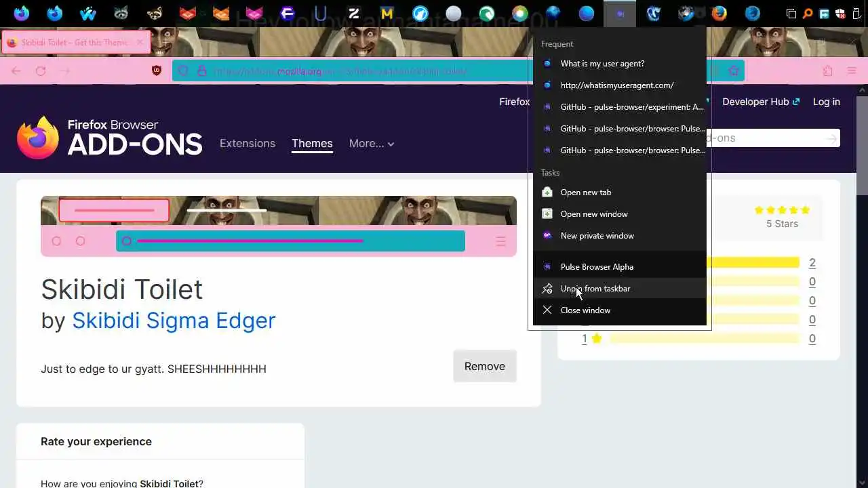Viewport: 868px width, 488px height.
Task: Choose Open new tab task
Action: tap(620, 192)
